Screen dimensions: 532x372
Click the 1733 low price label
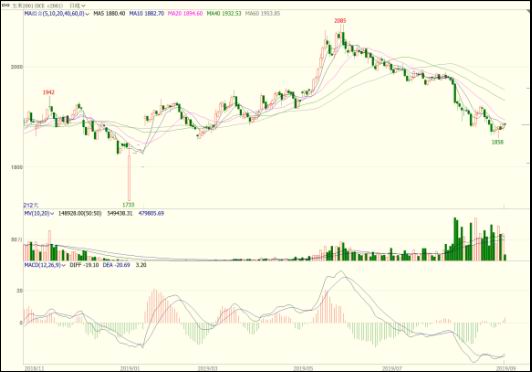[x=128, y=205]
